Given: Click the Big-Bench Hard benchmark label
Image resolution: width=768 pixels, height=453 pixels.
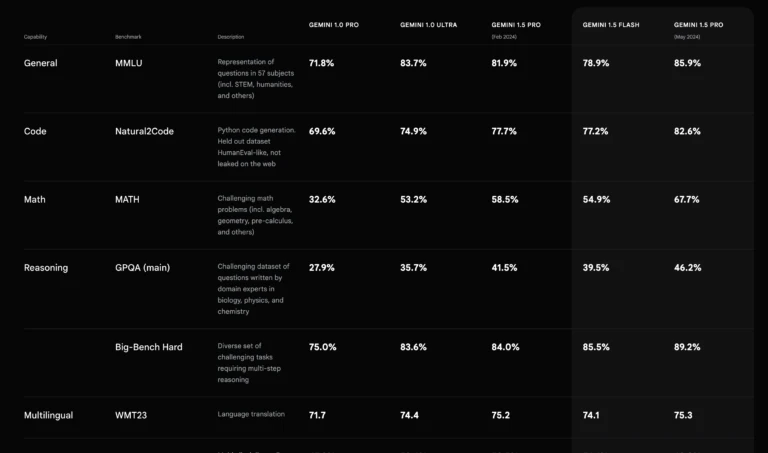Looking at the screenshot, I should pyautogui.click(x=148, y=347).
